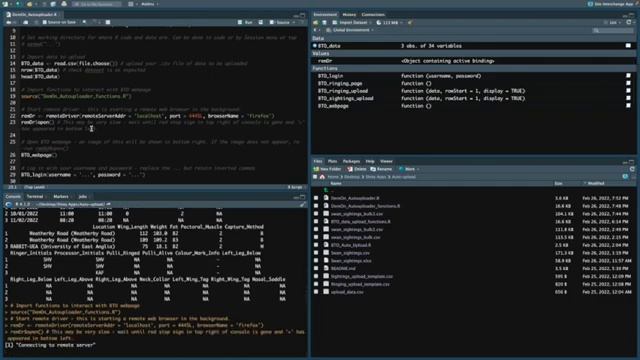Click the Run button in the editor
Image resolution: width=640 pixels, height=360 pixels.
pyautogui.click(x=245, y=22)
